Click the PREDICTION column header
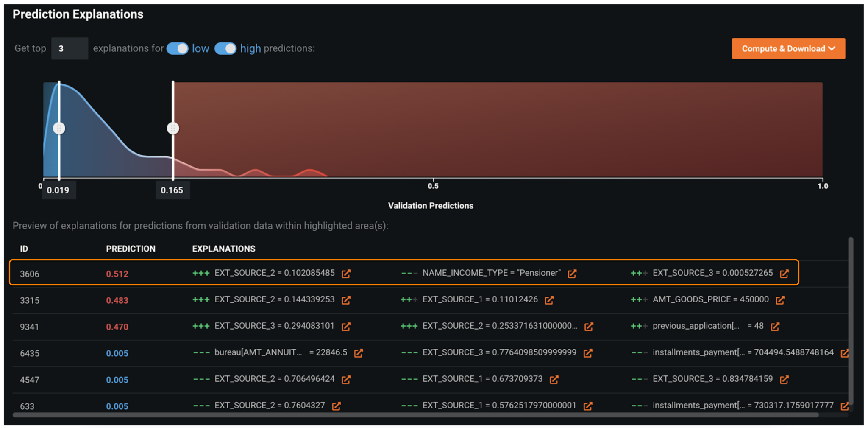The height and width of the screenshot is (428, 868). 131,249
